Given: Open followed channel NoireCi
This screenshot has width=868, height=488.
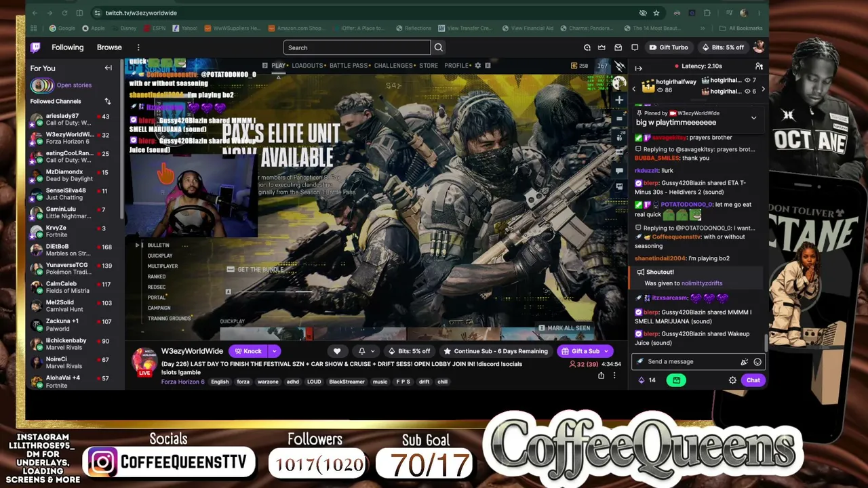Looking at the screenshot, I should pos(70,363).
